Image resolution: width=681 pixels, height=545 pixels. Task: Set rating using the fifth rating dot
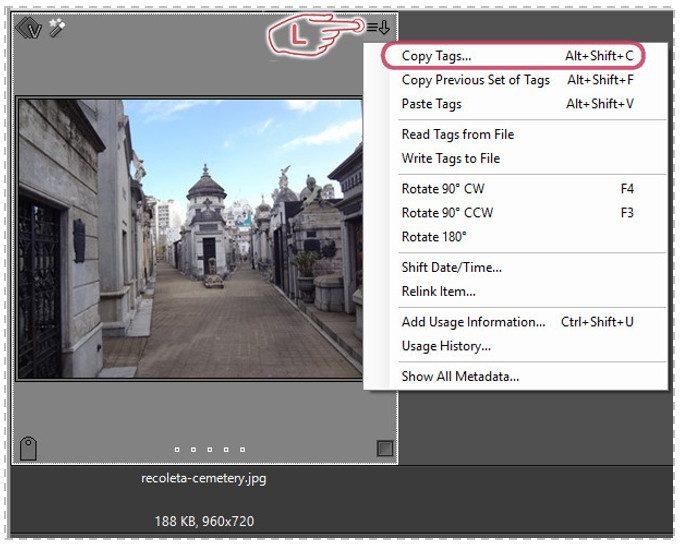point(242,450)
